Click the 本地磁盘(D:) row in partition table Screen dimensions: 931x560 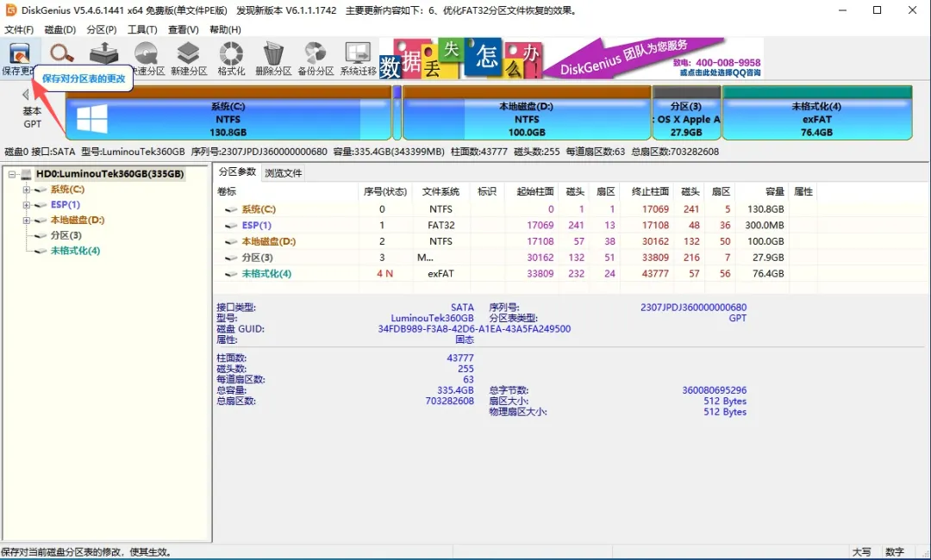coord(516,241)
